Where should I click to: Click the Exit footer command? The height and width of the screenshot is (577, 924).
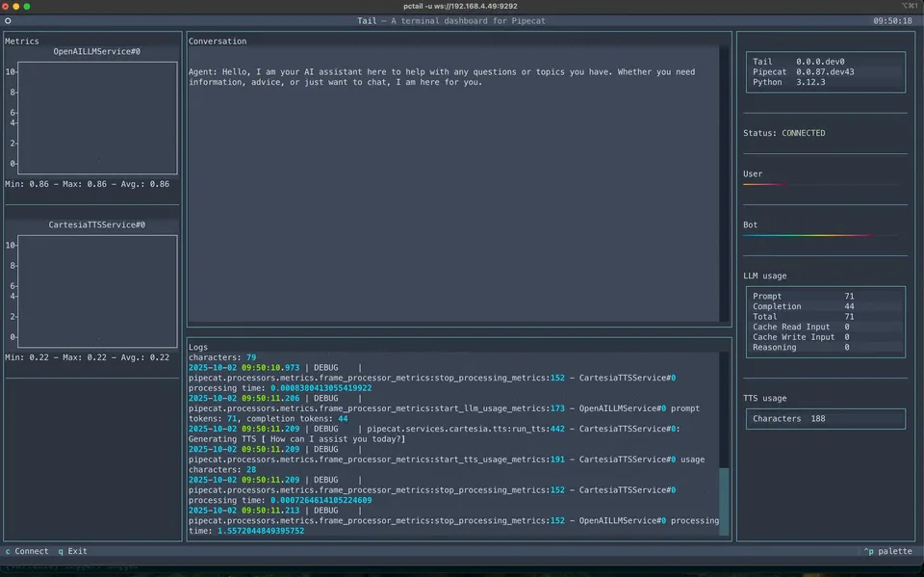(72, 551)
